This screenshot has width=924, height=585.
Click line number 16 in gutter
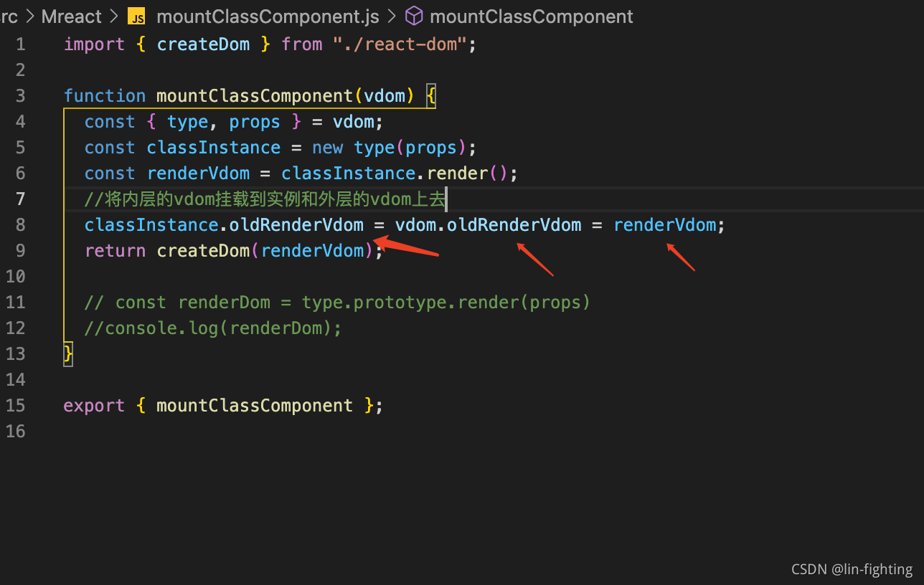pos(15,432)
